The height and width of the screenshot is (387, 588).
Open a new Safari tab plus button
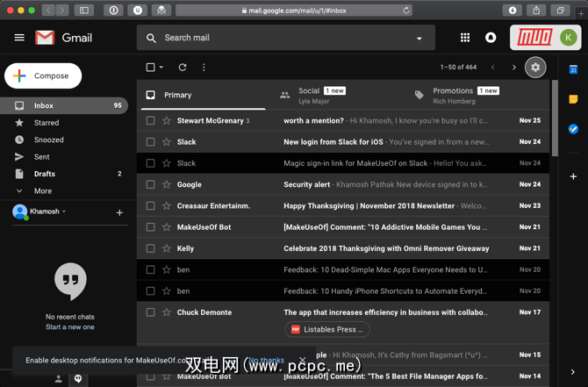coord(581,14)
